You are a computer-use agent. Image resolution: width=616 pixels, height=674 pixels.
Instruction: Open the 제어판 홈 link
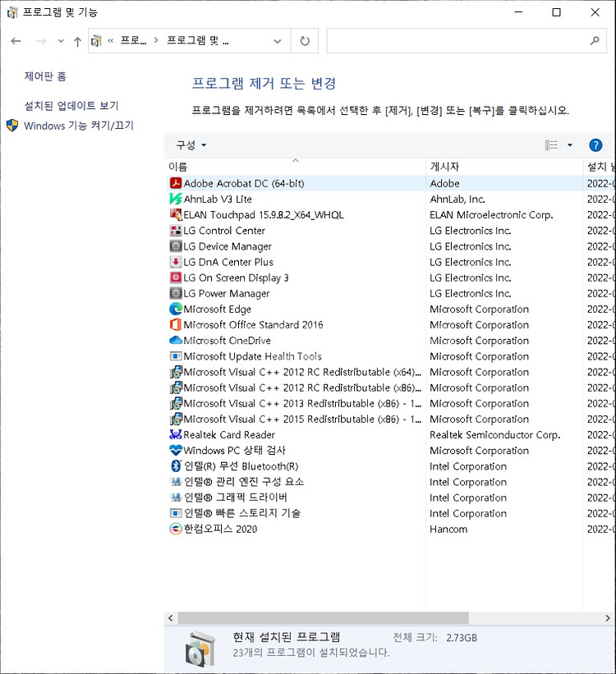tap(45, 76)
